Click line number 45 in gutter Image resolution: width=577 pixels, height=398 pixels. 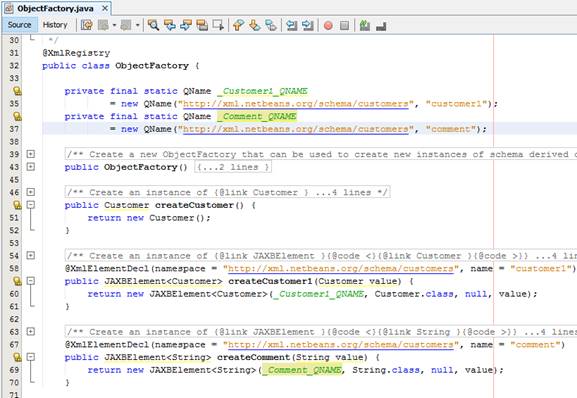(14, 180)
